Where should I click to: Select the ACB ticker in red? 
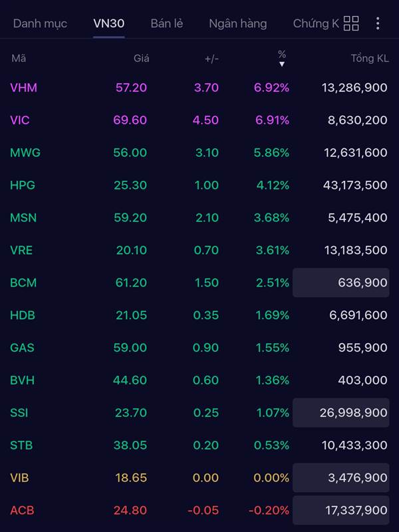(22, 511)
